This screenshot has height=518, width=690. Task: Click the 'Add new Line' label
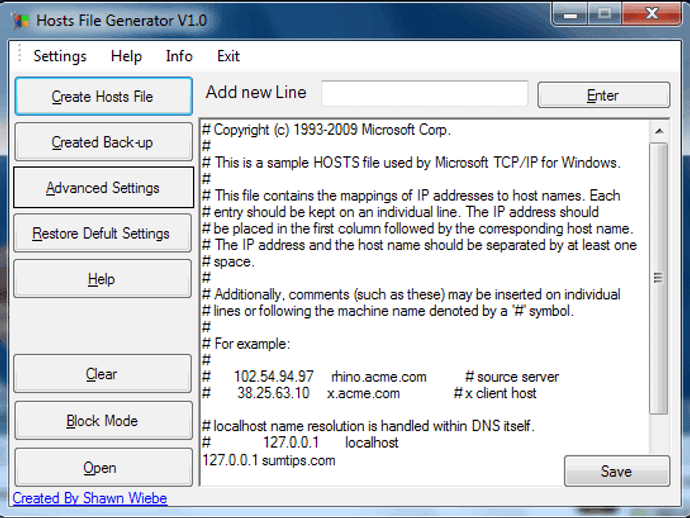pyautogui.click(x=256, y=92)
